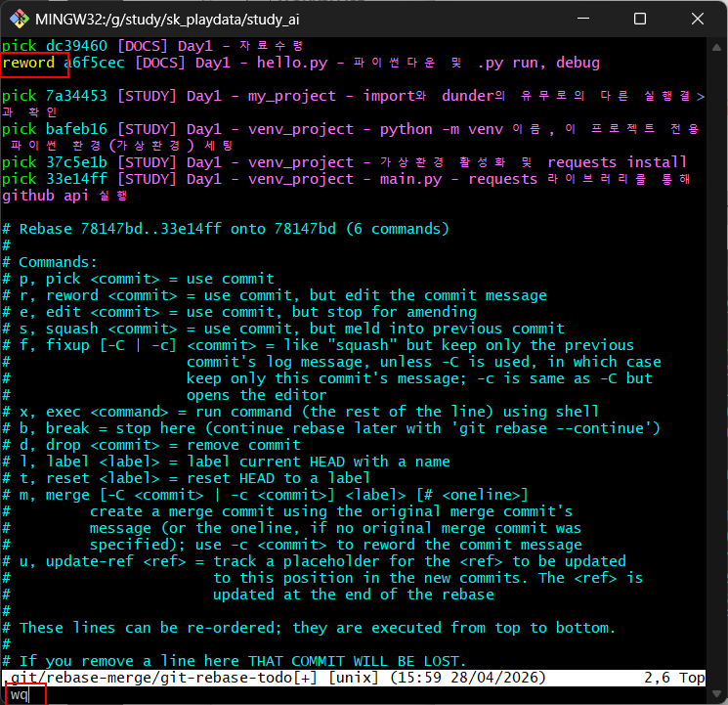The height and width of the screenshot is (705, 728).
Task: Click the 'l, label <label>' help line
Action: 226,462
